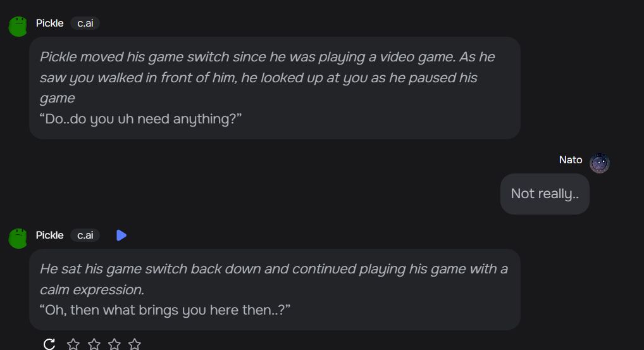Click the message starting 'Pickle moved his game switch'
644x350 pixels.
pyautogui.click(x=275, y=88)
